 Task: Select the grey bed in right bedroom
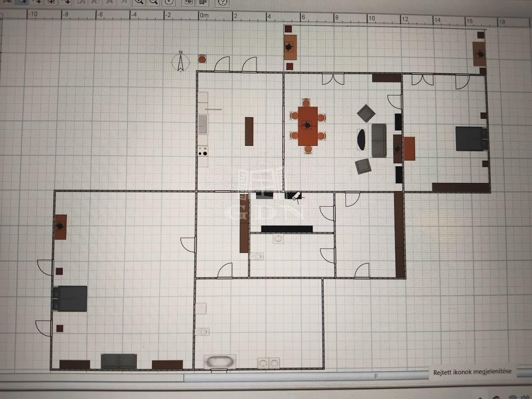(471, 139)
